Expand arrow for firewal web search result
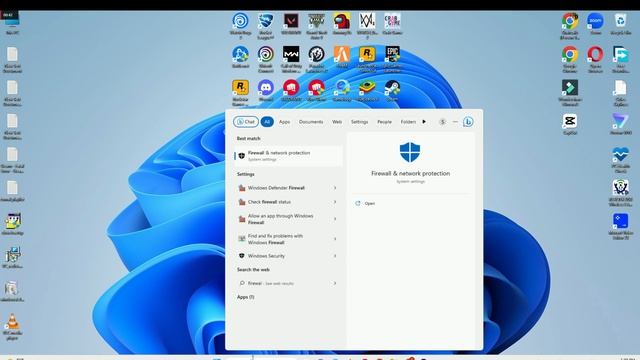This screenshot has height=360, width=640. click(x=335, y=283)
